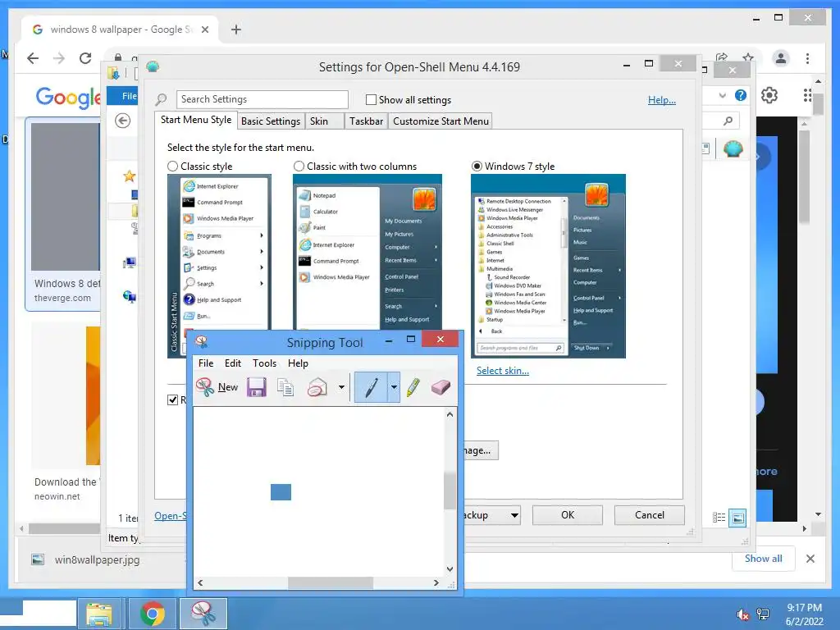Click the blue snip rectangle in Snipping Tool

click(281, 492)
